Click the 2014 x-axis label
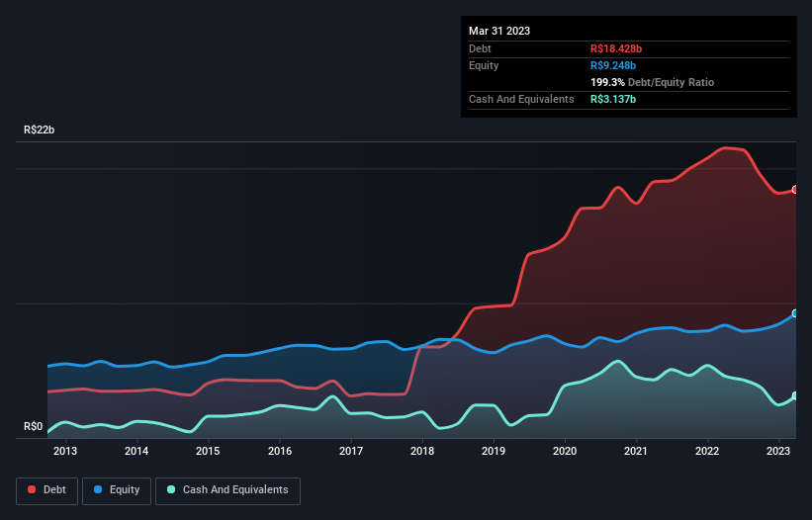 click(x=136, y=451)
